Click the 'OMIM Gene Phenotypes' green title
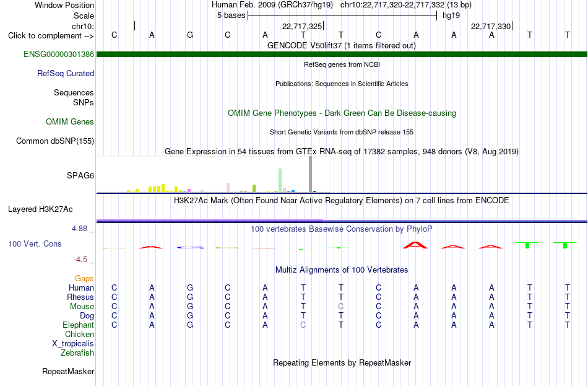Screen dimensions: 588x386 coord(342,113)
